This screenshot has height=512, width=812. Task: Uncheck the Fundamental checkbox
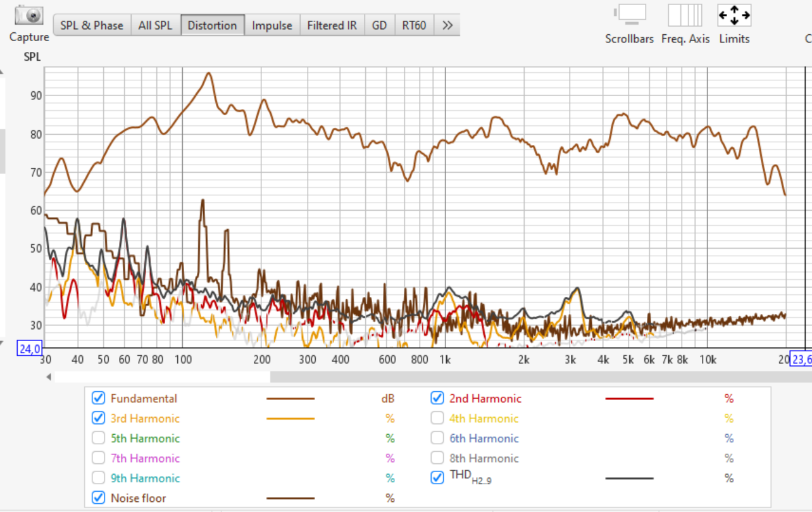[x=98, y=398]
